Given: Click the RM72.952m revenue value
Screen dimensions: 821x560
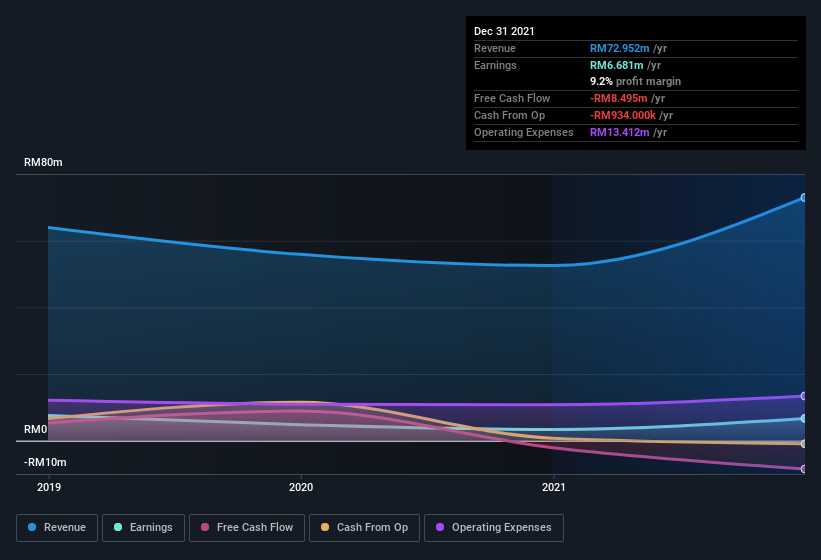Looking at the screenshot, I should pos(619,48).
